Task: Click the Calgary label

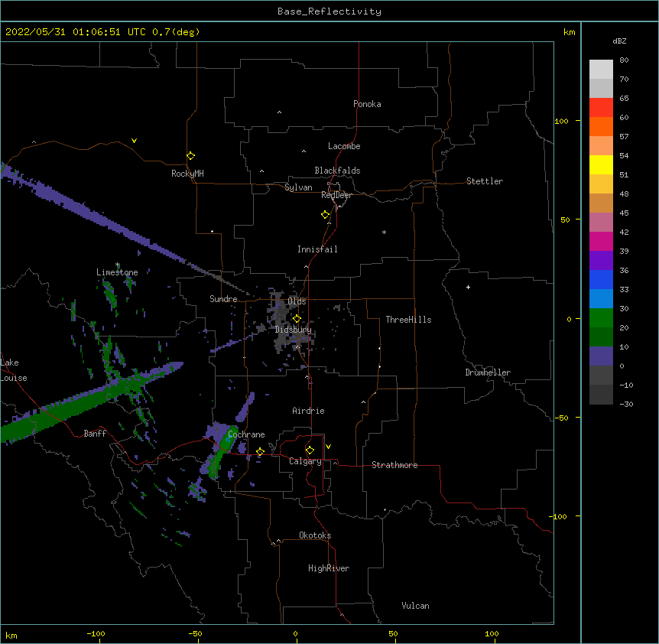Action: 305,461
